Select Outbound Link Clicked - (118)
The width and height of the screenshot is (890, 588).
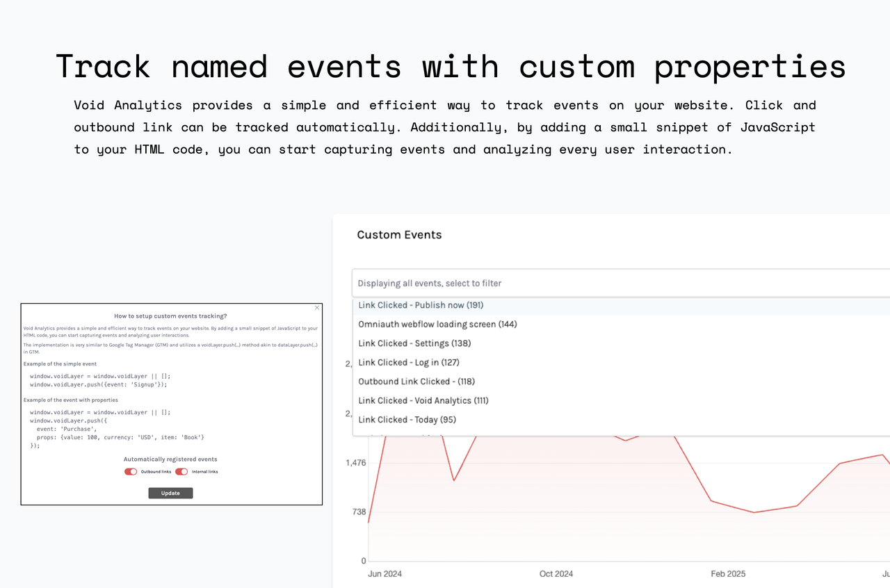click(621, 382)
